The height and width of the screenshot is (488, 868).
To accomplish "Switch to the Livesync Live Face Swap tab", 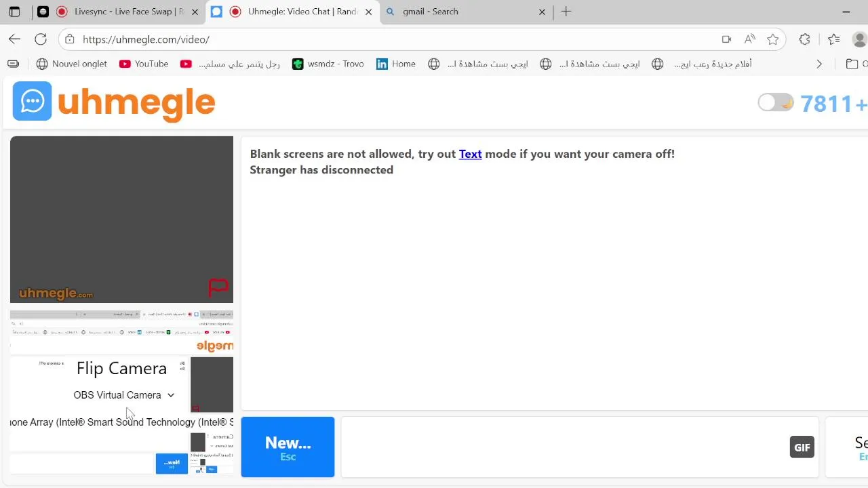I will pyautogui.click(x=119, y=12).
